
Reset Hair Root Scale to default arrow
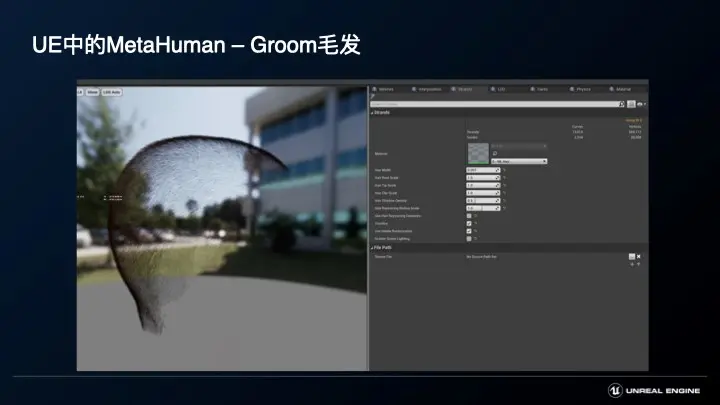click(x=504, y=178)
